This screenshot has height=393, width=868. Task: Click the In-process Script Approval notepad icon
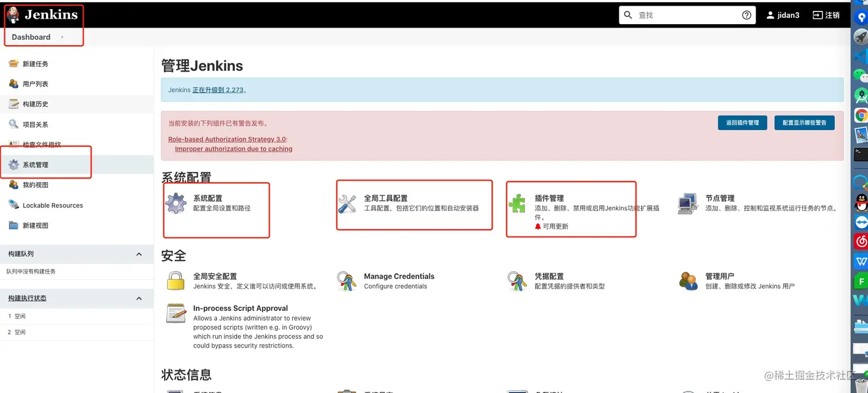point(176,313)
